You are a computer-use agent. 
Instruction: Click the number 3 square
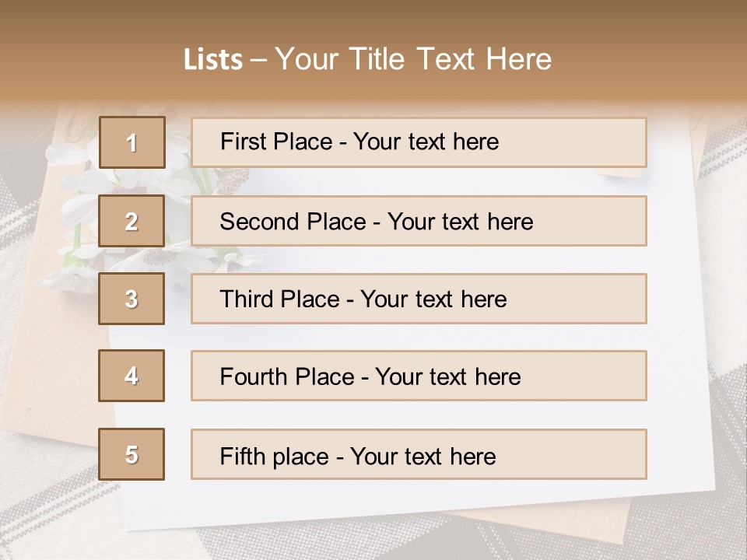132,299
